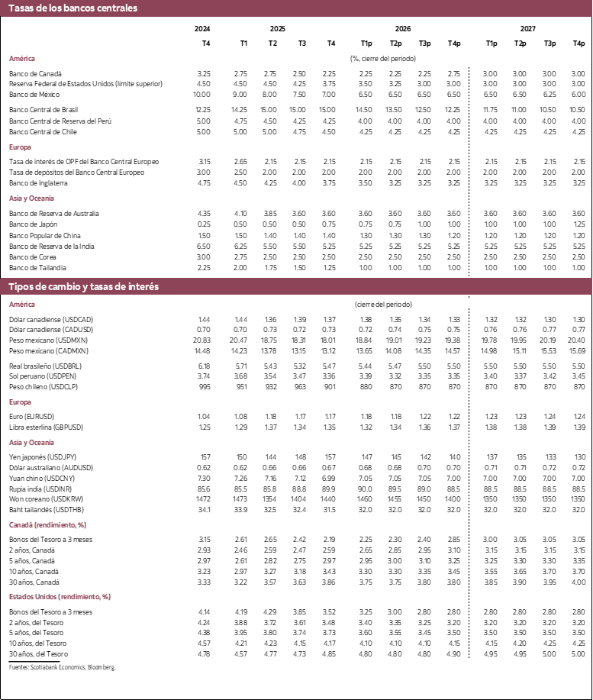Select 'Asia y Oceanía' under exchange rates section
Viewport: 593px width, 700px height.
coord(32,443)
